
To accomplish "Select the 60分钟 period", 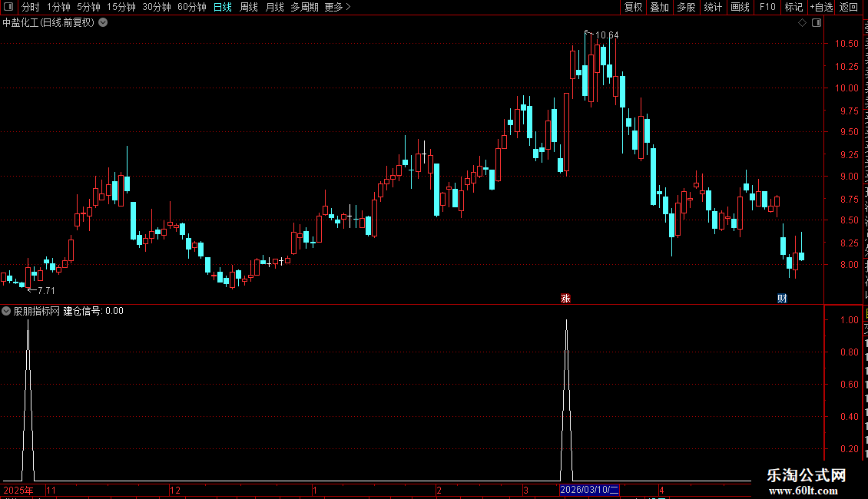I will [191, 7].
